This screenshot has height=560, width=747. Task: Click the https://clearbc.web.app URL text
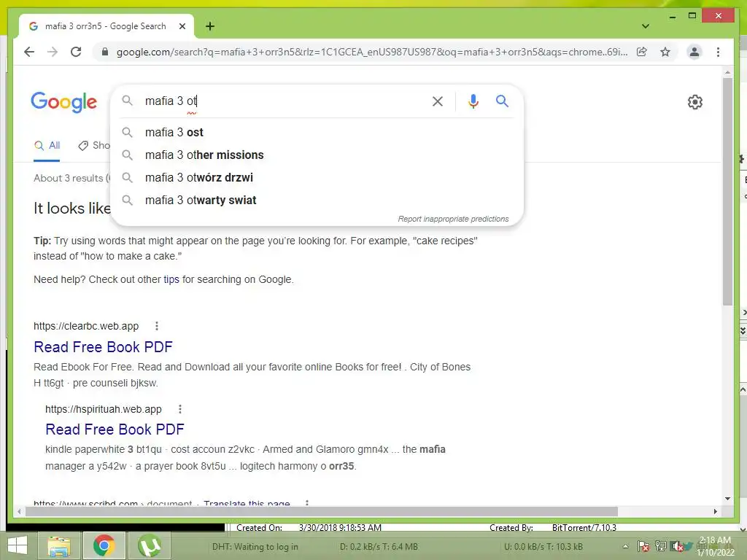pos(86,326)
